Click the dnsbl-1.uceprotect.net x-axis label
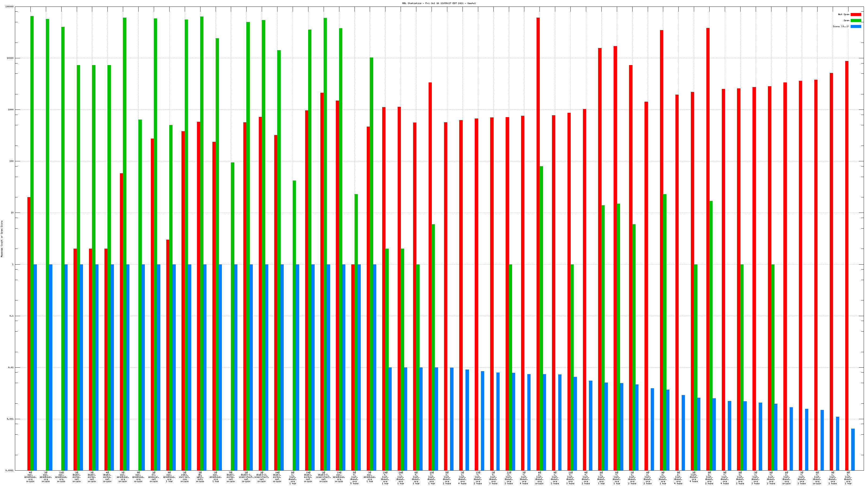Screen dimensions: 868x488 coord(246,477)
